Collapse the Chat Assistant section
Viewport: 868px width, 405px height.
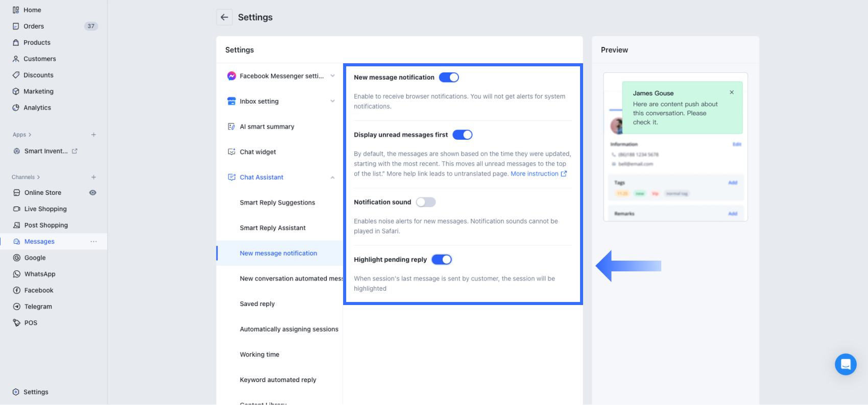coord(332,178)
